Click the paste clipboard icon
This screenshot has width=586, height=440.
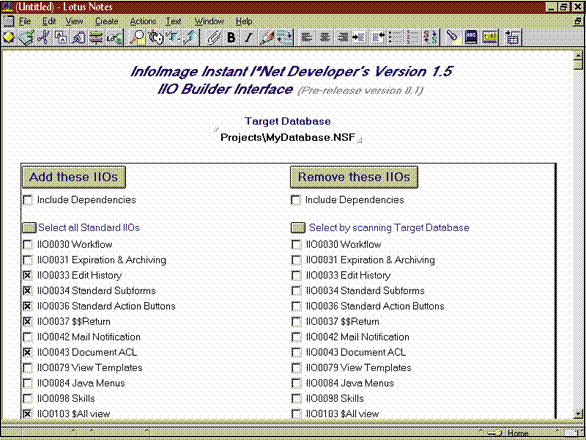pyautogui.click(x=78, y=37)
